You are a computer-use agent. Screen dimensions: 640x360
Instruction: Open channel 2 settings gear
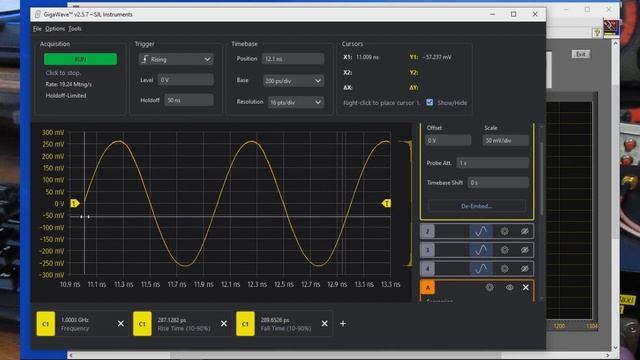(504, 231)
